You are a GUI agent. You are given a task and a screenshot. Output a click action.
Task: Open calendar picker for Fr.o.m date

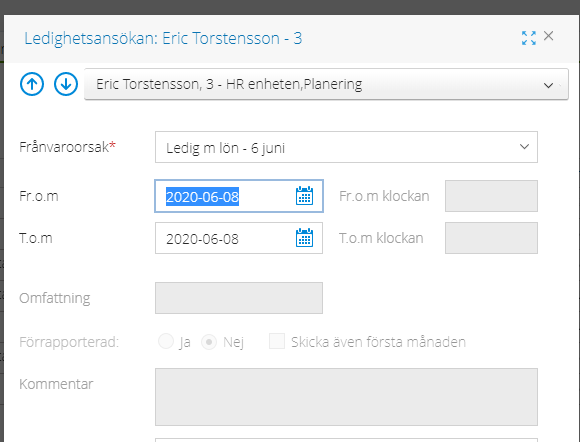pyautogui.click(x=304, y=196)
